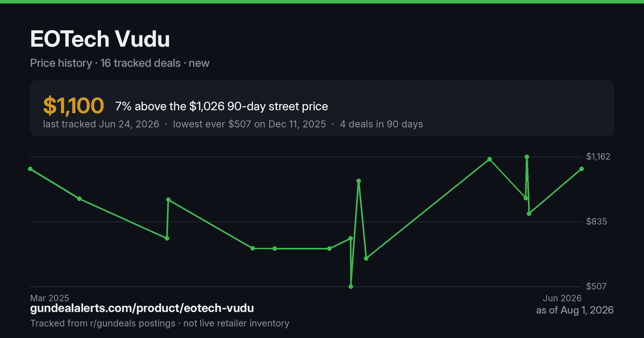The height and width of the screenshot is (338, 644).
Task: Select the lowest $507 data point
Action: click(x=351, y=286)
